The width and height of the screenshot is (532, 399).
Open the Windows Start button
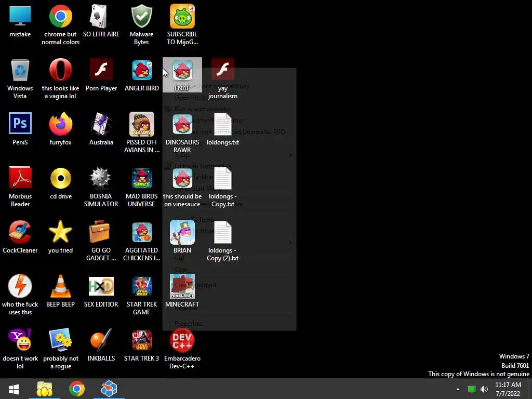point(14,389)
